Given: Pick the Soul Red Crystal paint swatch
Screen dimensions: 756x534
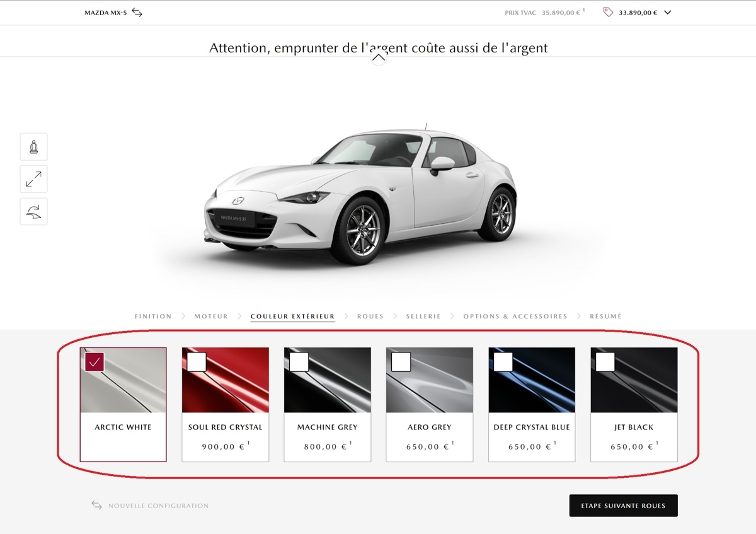Looking at the screenshot, I should coord(226,380).
